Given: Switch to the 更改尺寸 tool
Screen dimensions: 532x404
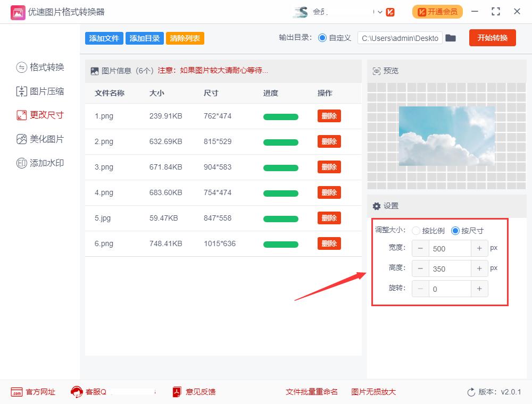Looking at the screenshot, I should pyautogui.click(x=40, y=115).
